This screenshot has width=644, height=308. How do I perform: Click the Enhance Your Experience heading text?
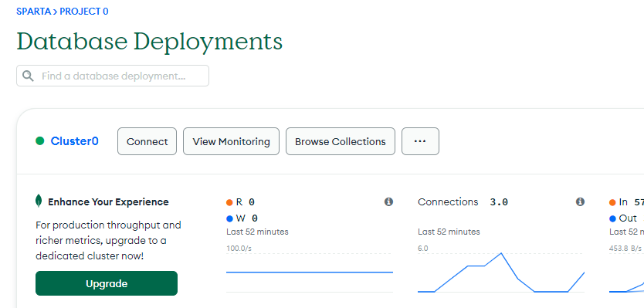108,202
